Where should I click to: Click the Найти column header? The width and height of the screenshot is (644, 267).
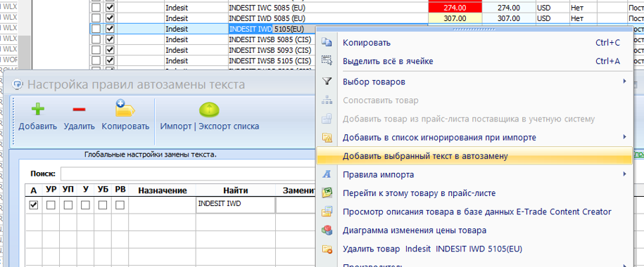pos(235,190)
